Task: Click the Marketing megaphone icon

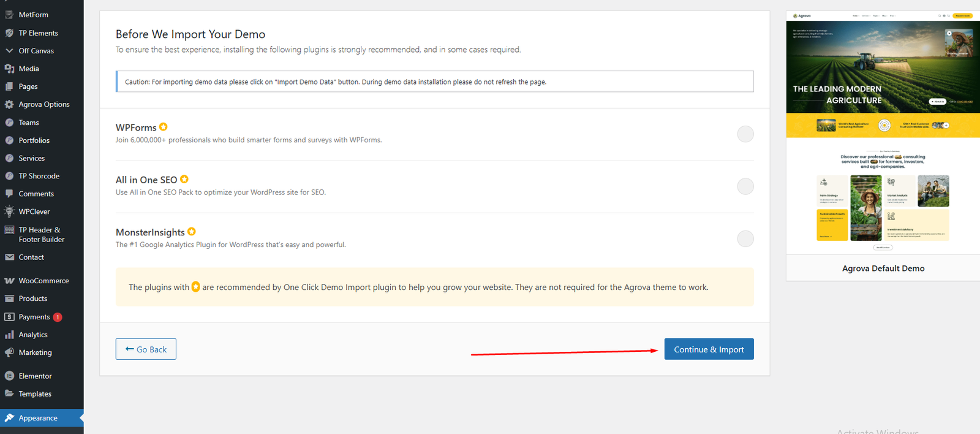Action: (9, 352)
